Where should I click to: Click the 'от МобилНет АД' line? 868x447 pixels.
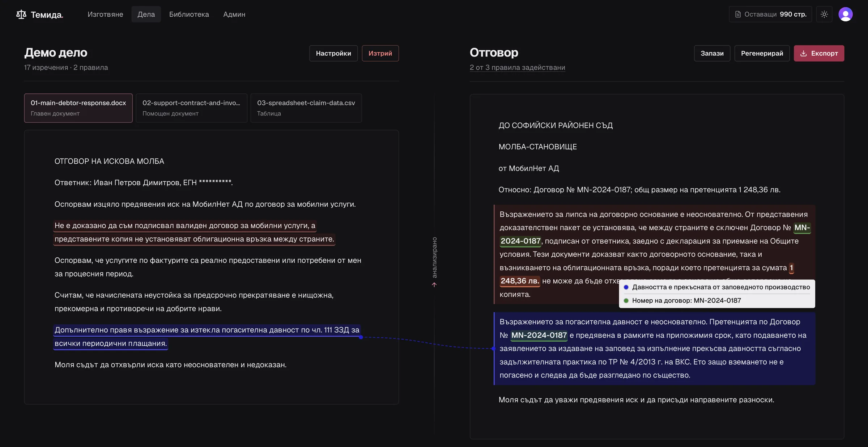tap(529, 169)
